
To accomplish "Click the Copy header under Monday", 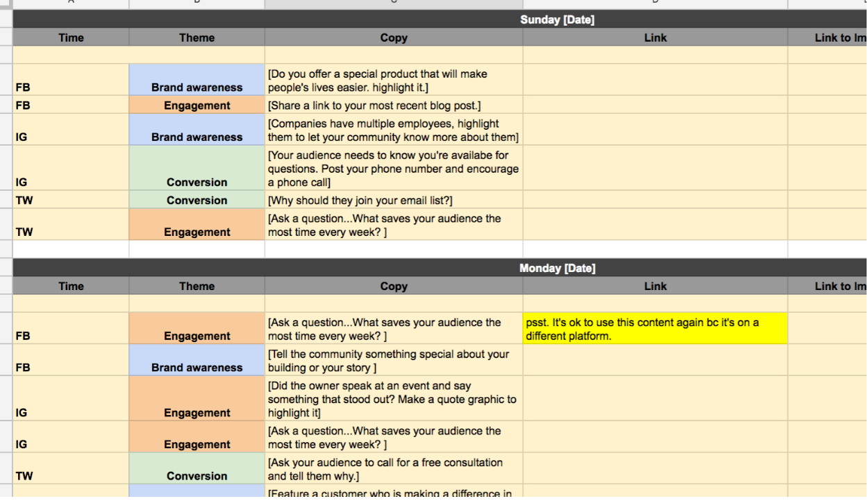I will pos(394,286).
